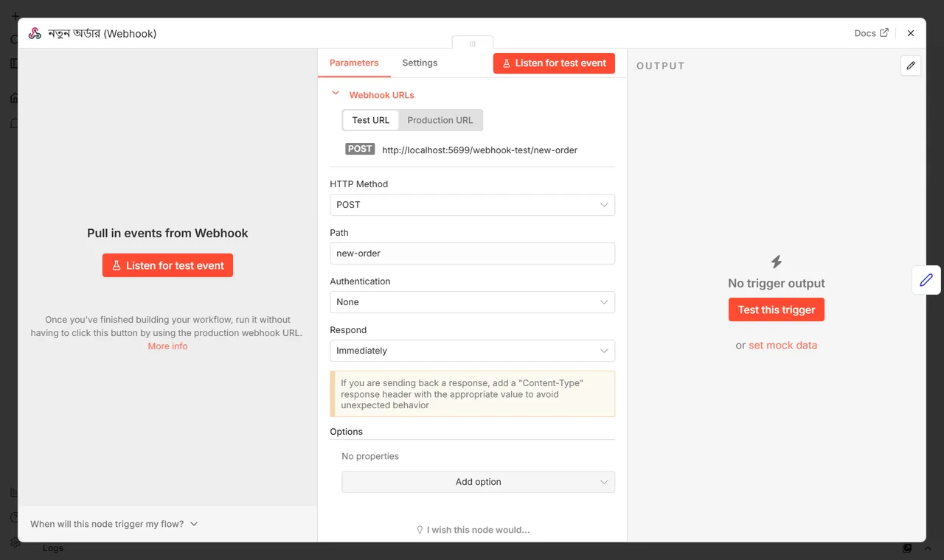Expand the logs panel chevron at bottom right
Viewport: 944px width, 560px height.
click(x=928, y=548)
